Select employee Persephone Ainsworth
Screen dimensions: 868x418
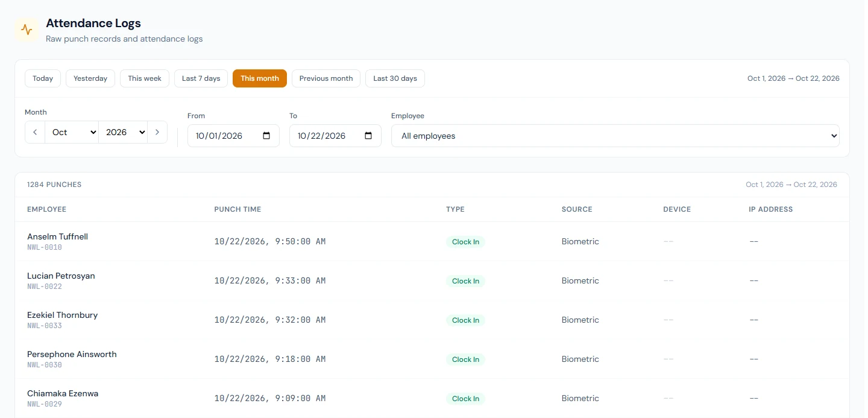pyautogui.click(x=72, y=354)
